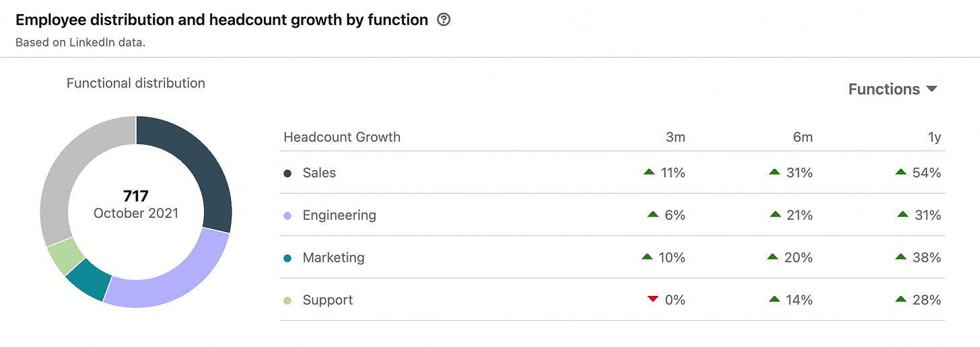
Task: Click green up arrow beside Support 14%
Action: [x=775, y=299]
